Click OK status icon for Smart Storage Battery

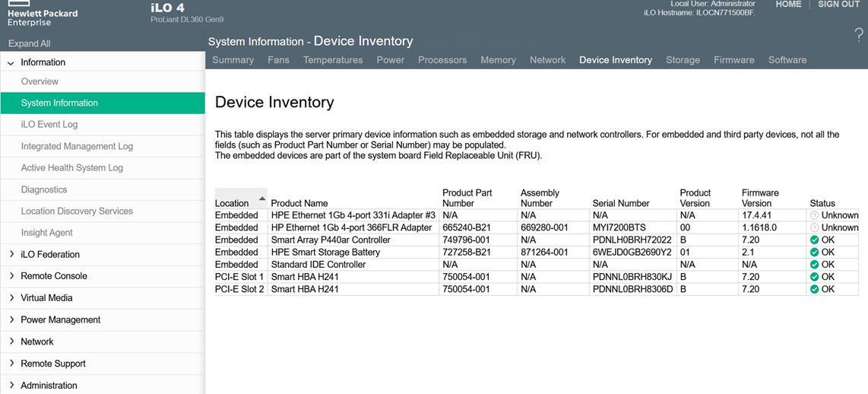pyautogui.click(x=815, y=253)
